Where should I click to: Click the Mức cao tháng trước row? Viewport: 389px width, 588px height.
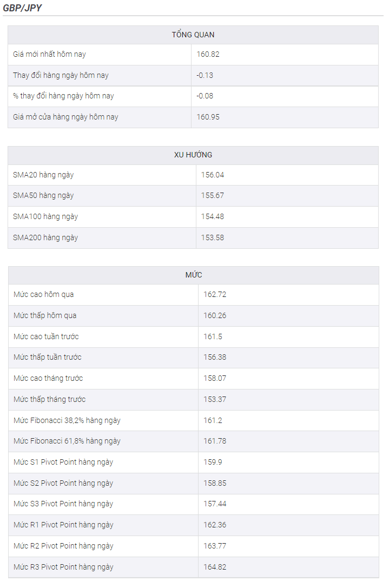click(194, 378)
